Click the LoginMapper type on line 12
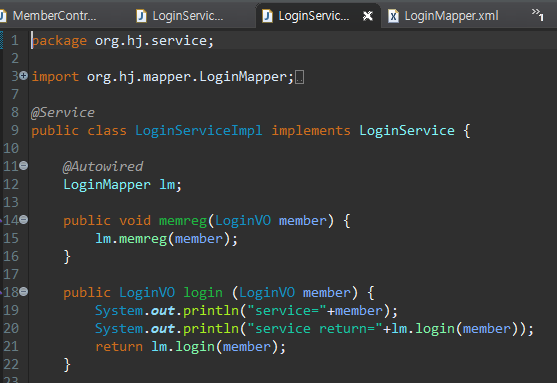This screenshot has height=383, width=557. 107,184
